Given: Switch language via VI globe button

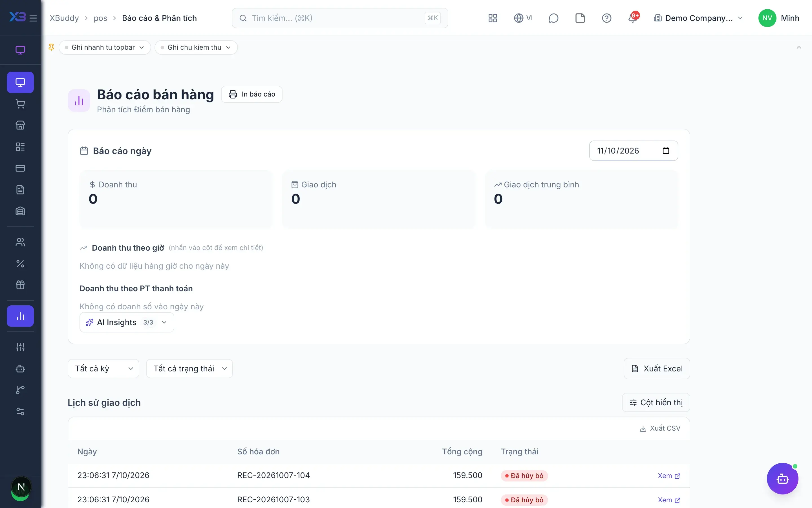Looking at the screenshot, I should (x=524, y=18).
